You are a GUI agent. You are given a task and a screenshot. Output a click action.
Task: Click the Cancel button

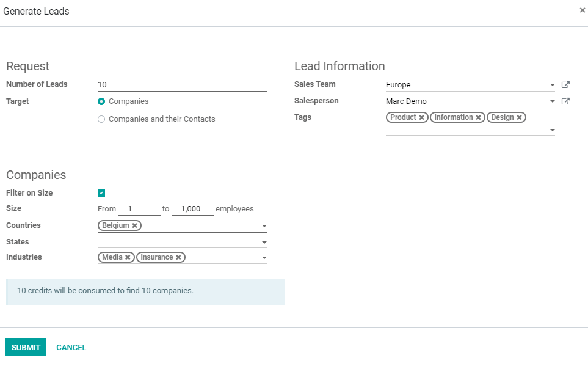point(71,348)
